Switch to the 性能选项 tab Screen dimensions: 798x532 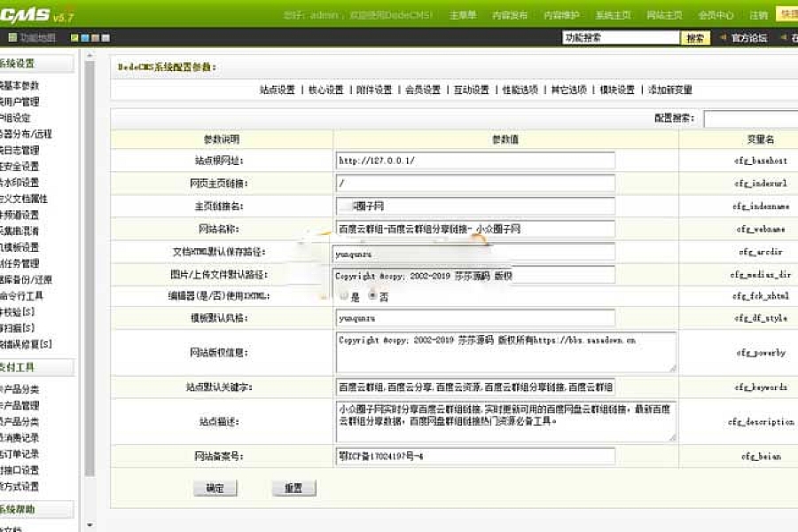coord(520,90)
